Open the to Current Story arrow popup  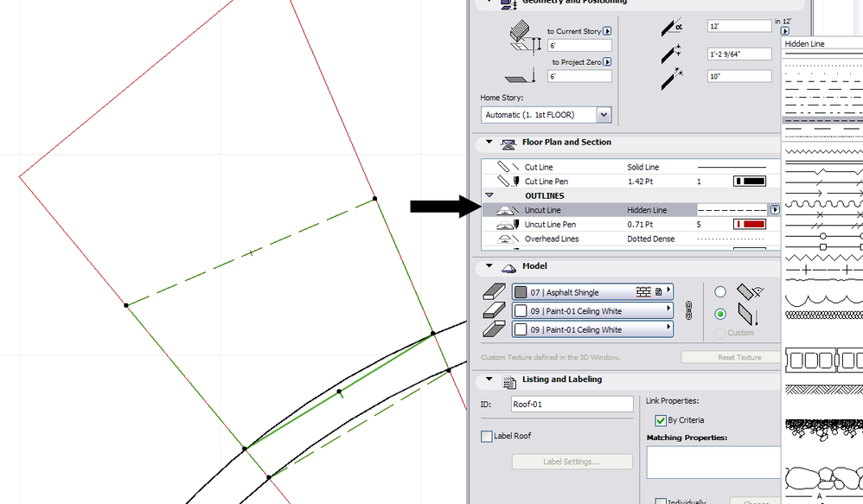(607, 31)
